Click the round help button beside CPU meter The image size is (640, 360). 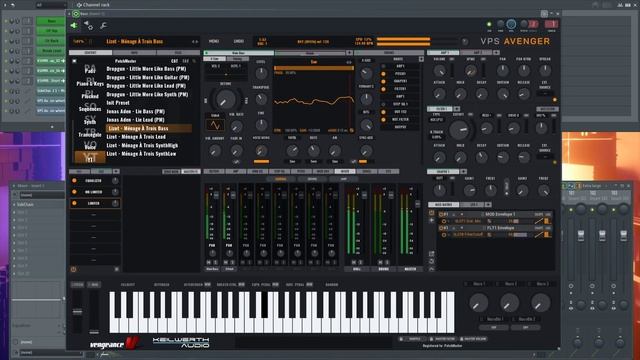click(465, 41)
